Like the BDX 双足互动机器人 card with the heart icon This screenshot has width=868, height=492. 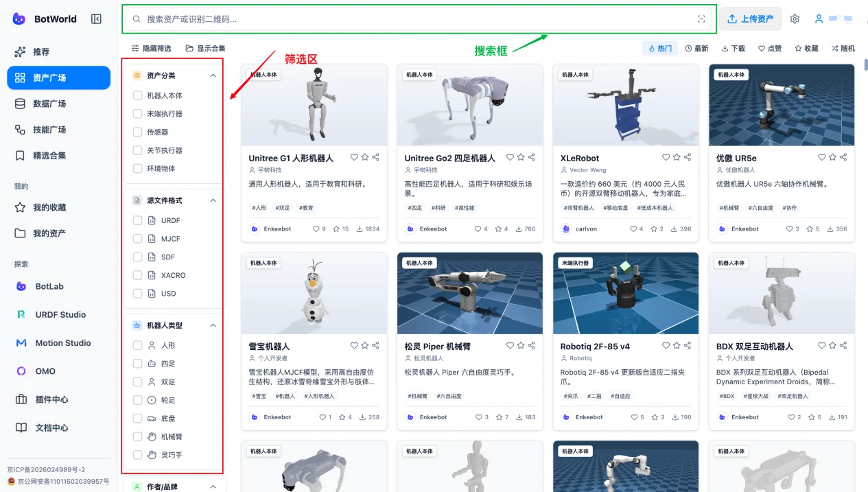(821, 345)
